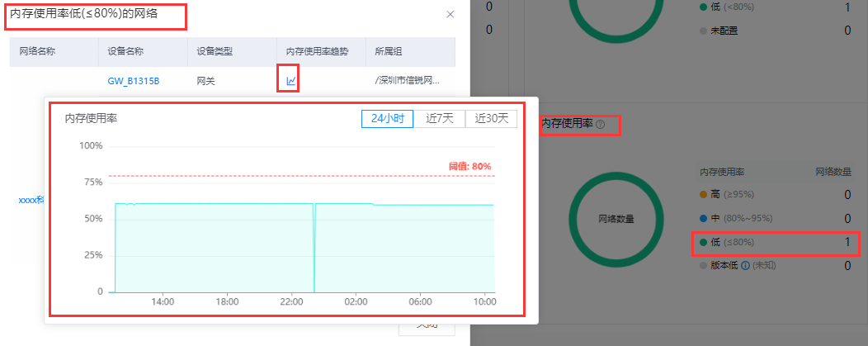Toggle the orange 高 (≥95%) legend dot

pos(703,195)
